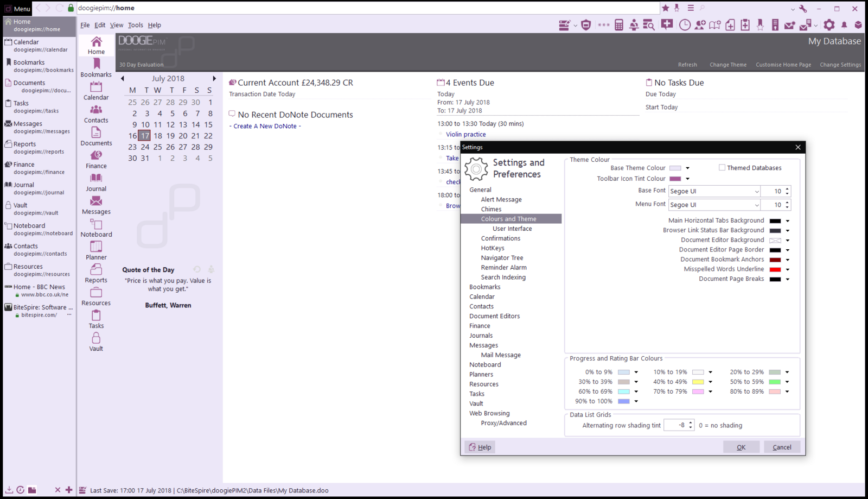Open the 0% to 9% colour dropdown

[x=636, y=372]
